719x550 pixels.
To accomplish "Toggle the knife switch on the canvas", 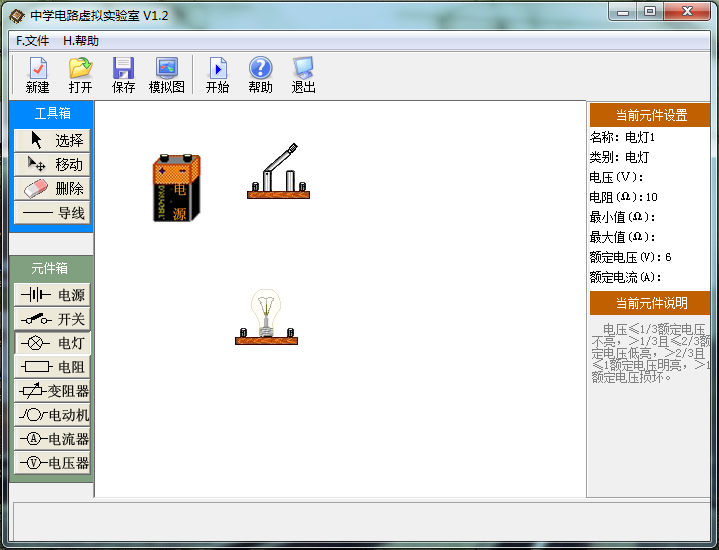I will [277, 174].
